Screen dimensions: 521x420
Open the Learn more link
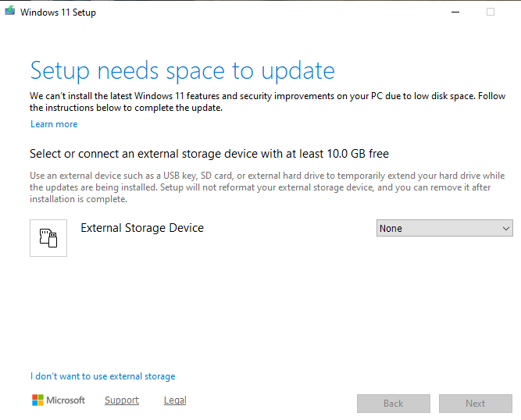click(x=54, y=124)
